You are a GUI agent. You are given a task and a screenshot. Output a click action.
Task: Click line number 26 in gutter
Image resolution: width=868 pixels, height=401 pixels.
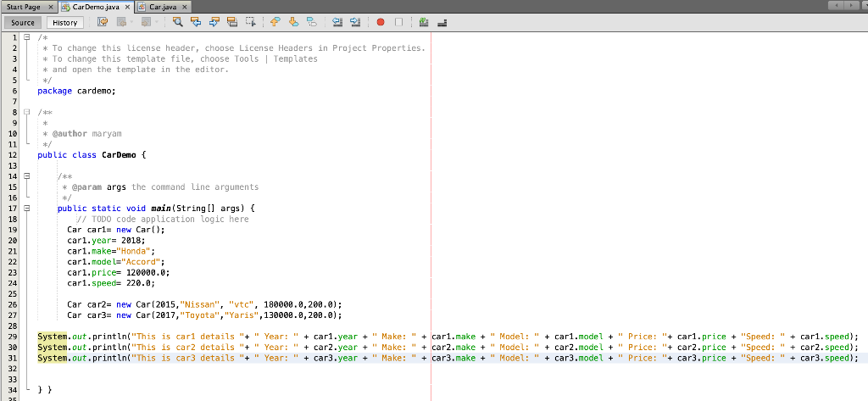(x=13, y=304)
